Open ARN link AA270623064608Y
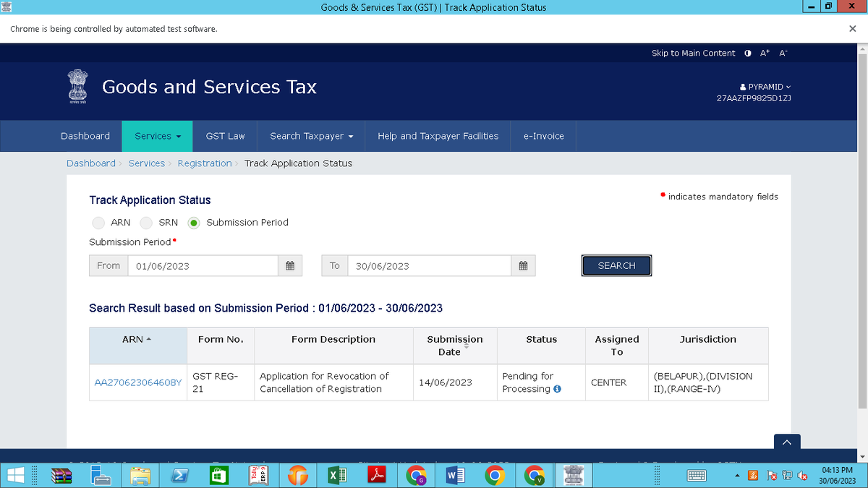The height and width of the screenshot is (488, 868). point(138,382)
